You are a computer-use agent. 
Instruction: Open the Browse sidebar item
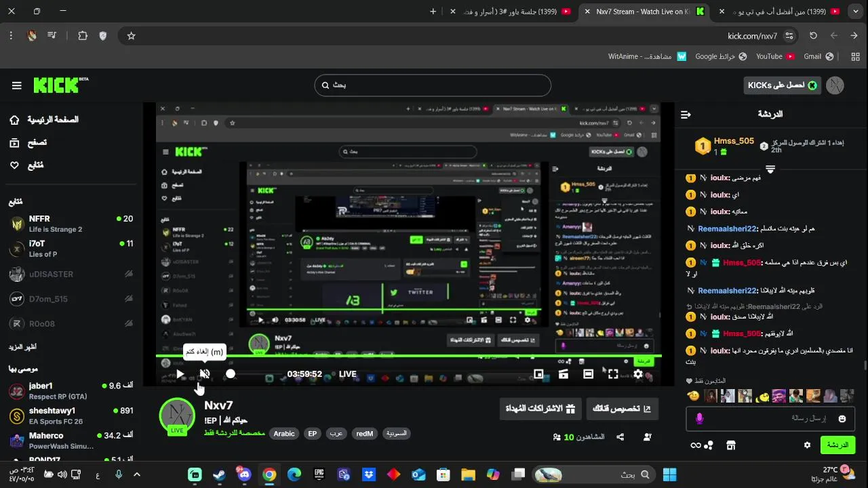pos(28,143)
